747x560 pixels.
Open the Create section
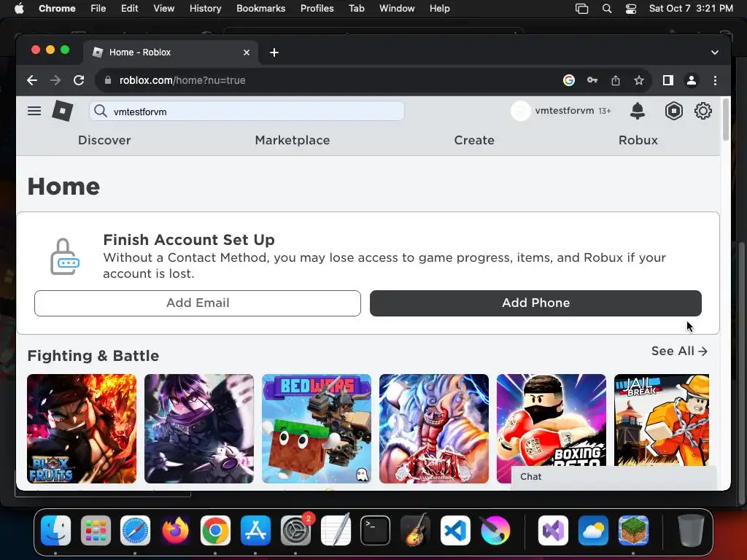[474, 140]
